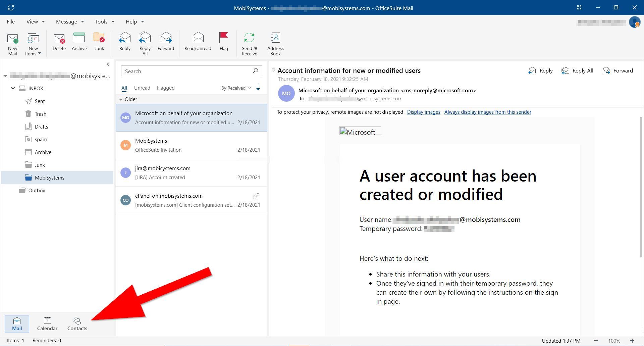The height and width of the screenshot is (346, 644).
Task: Open the Address Book
Action: 275,43
